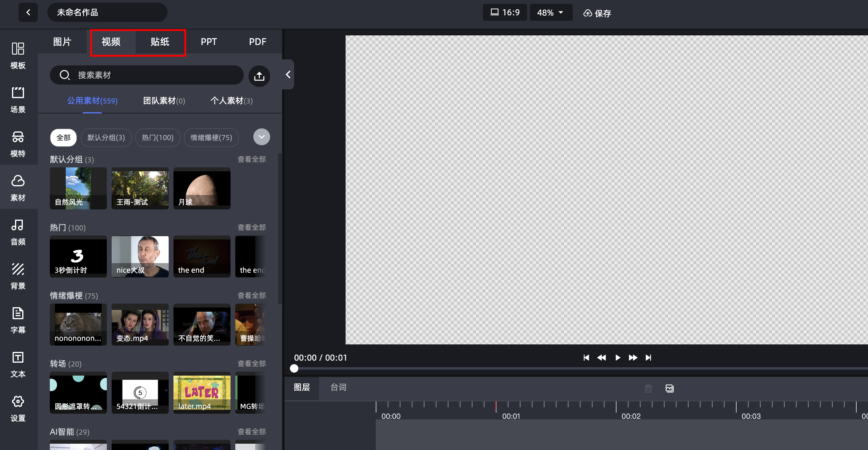Screen dimensions: 868x450
Task: Open the 模板 templates sidebar panel
Action: [18, 55]
